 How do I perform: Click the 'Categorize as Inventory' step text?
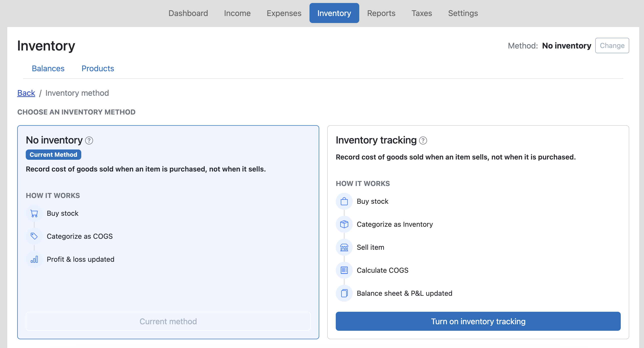coord(395,224)
